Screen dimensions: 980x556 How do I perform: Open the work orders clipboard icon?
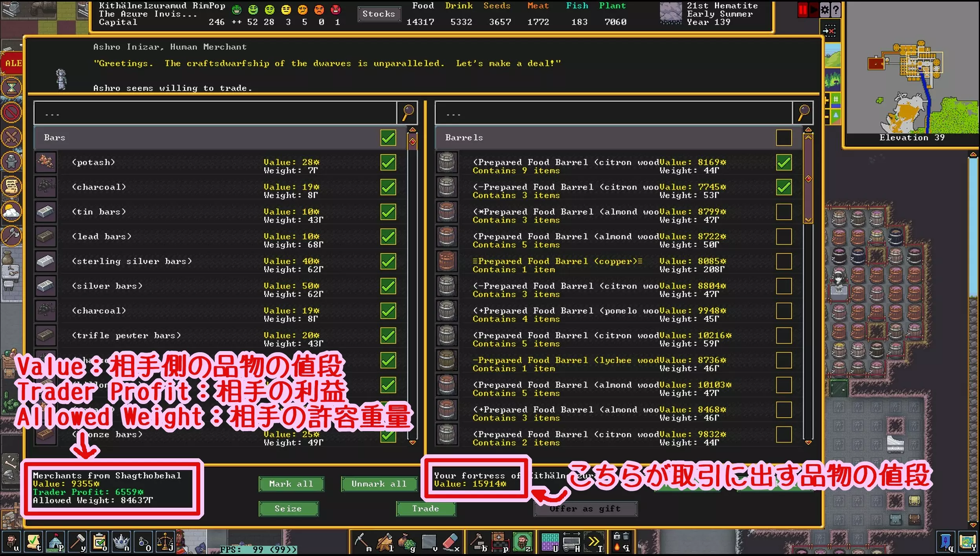click(100, 542)
